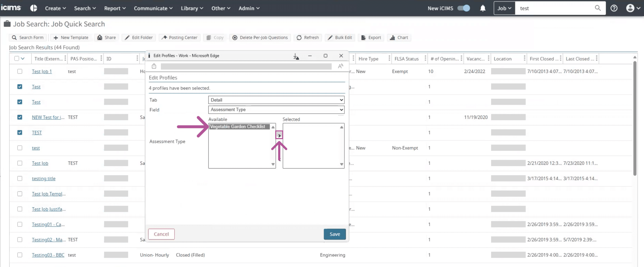Screen dimensions: 644x267
Task: Open the Search menu
Action: (85, 8)
